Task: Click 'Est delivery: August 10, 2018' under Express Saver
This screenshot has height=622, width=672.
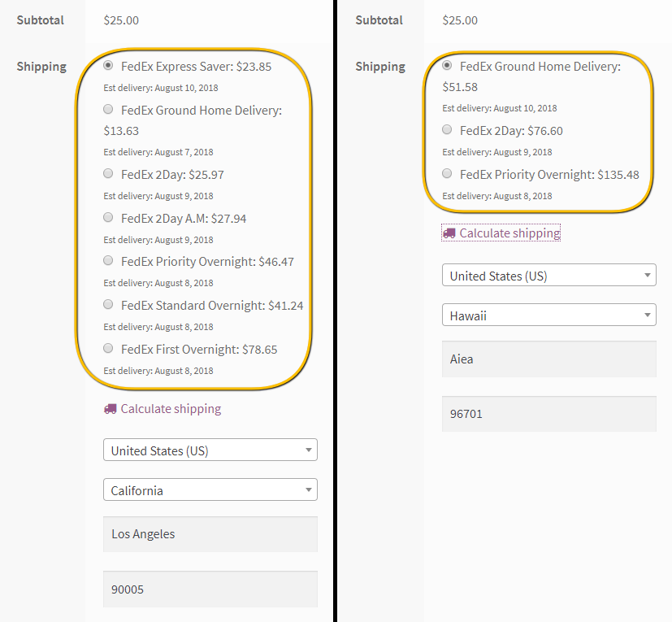Action: tap(161, 88)
